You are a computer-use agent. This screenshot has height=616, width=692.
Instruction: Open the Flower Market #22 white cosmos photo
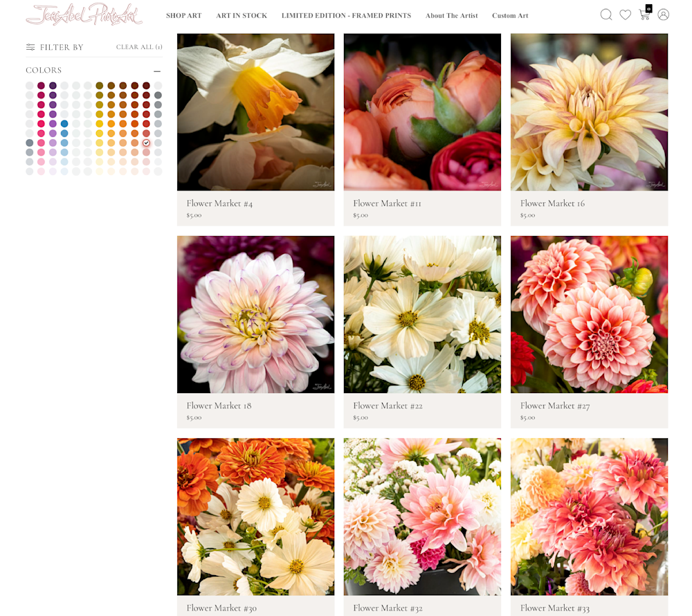[x=422, y=314]
